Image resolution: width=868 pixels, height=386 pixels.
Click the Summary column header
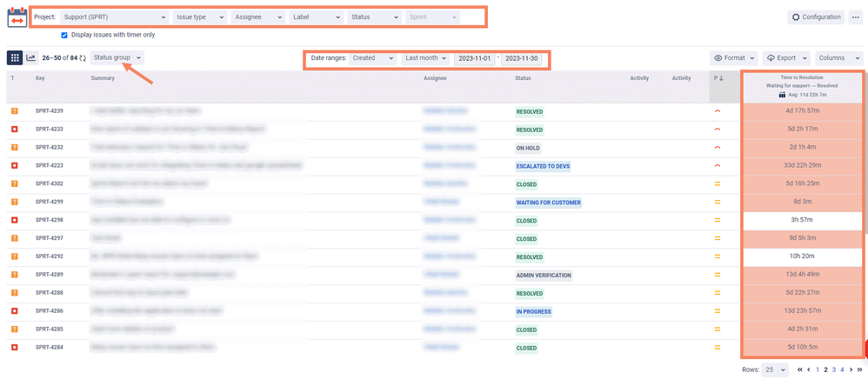(x=103, y=78)
